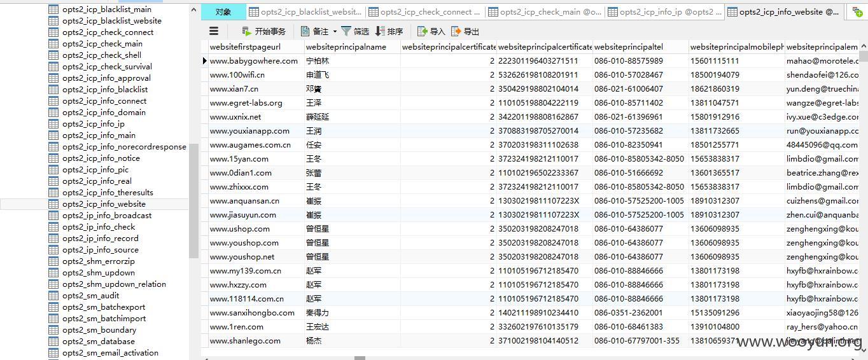Select the name cell 薛延延
Viewport: 868px width, 360px height.
(x=353, y=117)
